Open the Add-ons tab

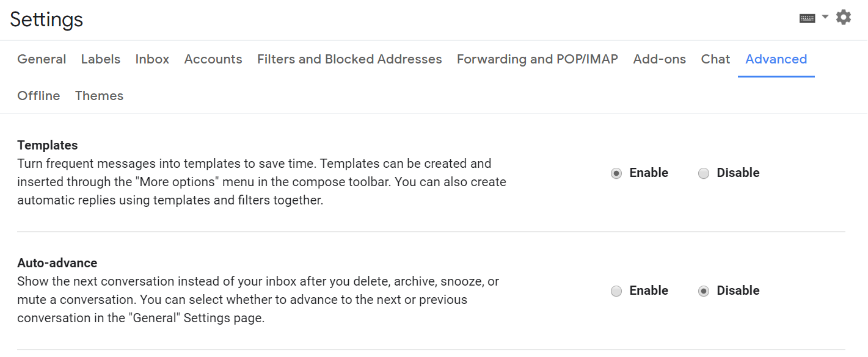click(659, 59)
